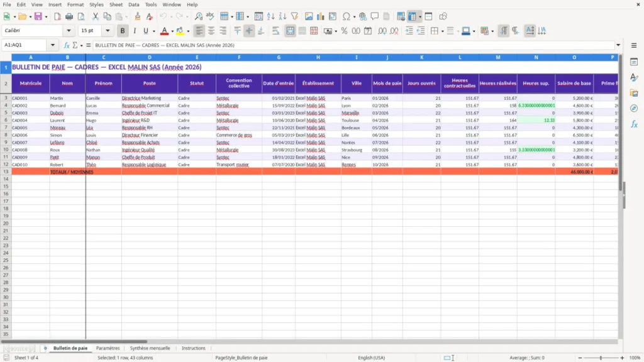Open sidebar Navigator compass icon
The width and height of the screenshot is (644, 362).
634,108
